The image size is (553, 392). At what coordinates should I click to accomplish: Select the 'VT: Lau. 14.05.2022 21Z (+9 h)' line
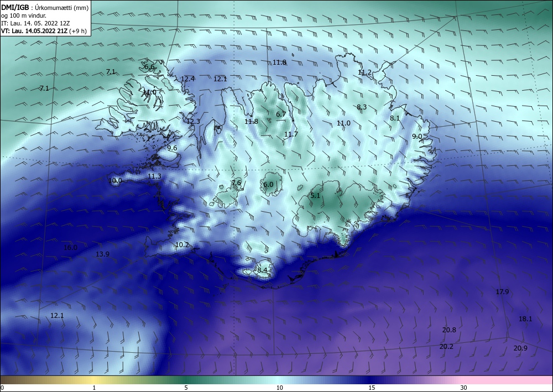coord(44,31)
